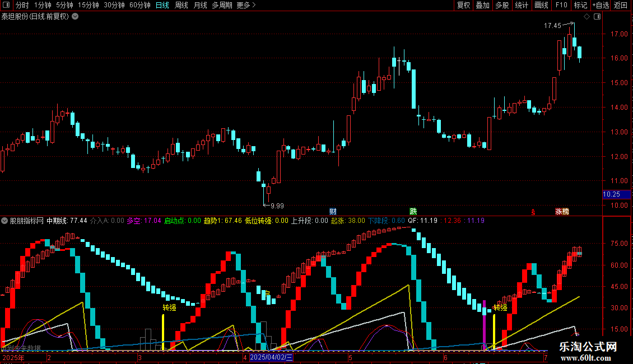Screen dimensions: 633x364
Task: Click the 叠加 overlay button
Action: click(482, 5)
